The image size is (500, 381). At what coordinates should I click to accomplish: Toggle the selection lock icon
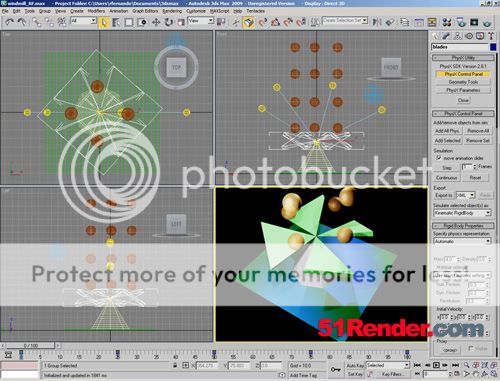coord(175,365)
